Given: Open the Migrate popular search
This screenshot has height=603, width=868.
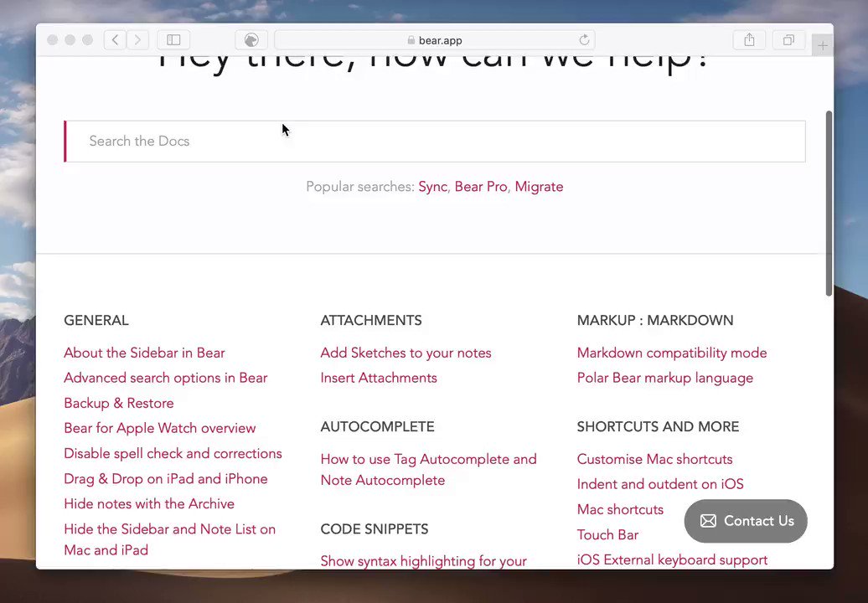Looking at the screenshot, I should (x=539, y=187).
